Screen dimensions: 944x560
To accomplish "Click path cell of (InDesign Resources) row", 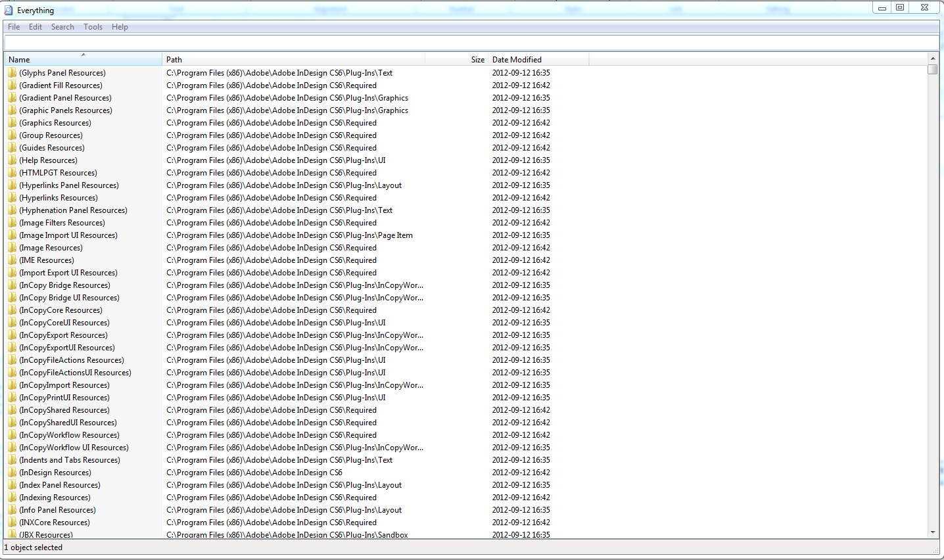I will pyautogui.click(x=254, y=473).
